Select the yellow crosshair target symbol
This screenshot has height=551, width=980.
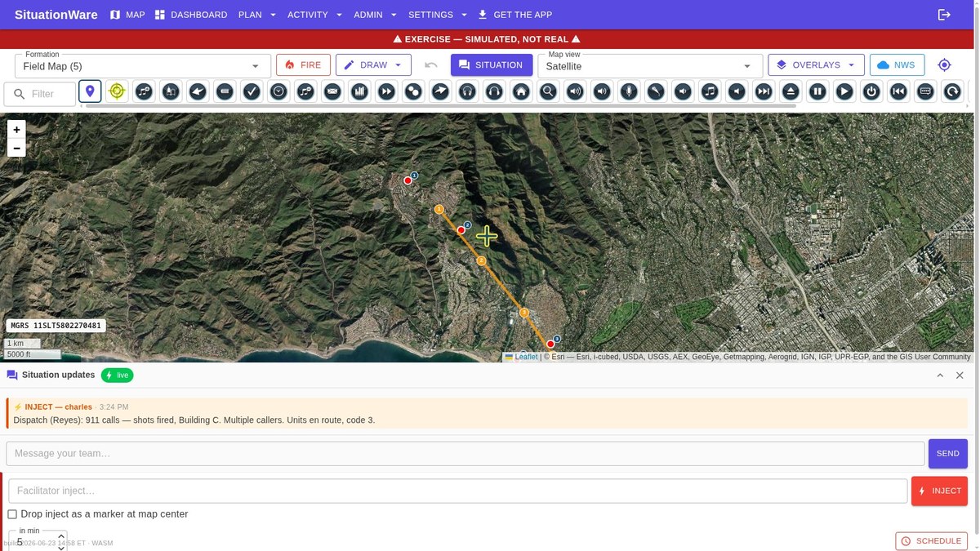pos(117,91)
